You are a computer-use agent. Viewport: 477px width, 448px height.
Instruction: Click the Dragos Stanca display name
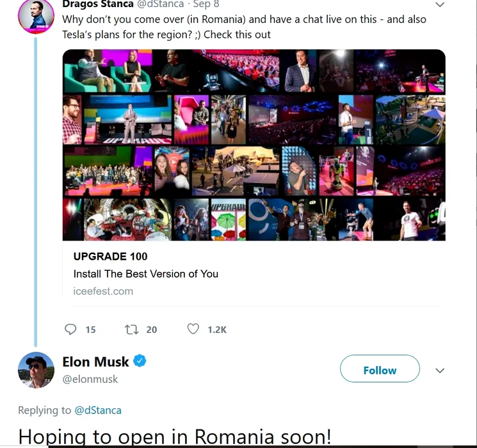point(98,4)
